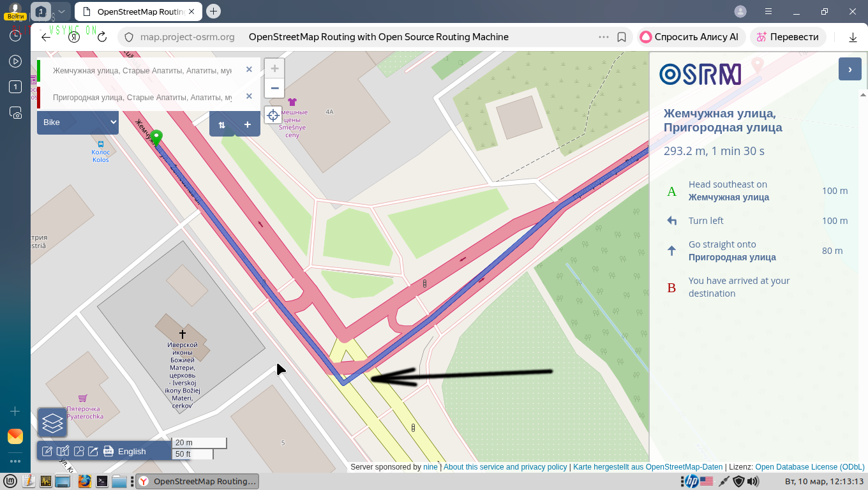Clear the Жемчужная улица start waypoint
The image size is (868, 490).
pyautogui.click(x=249, y=70)
